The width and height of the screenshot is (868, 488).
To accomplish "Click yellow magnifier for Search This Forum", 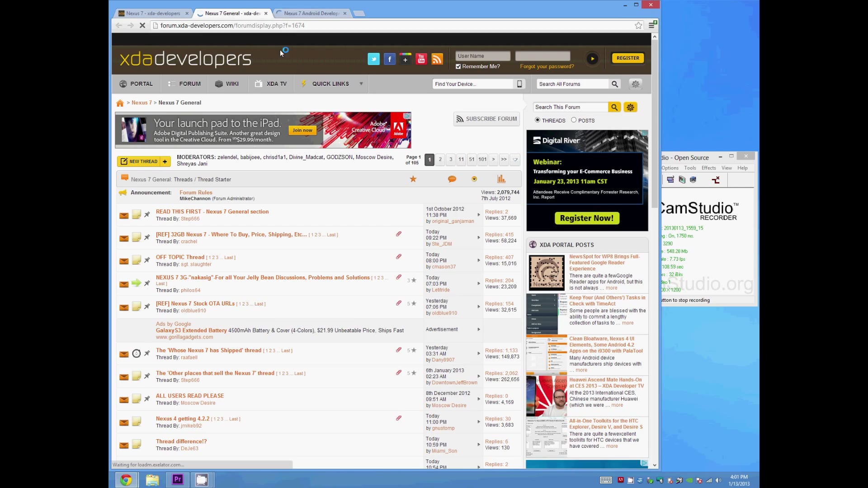I will coord(614,107).
